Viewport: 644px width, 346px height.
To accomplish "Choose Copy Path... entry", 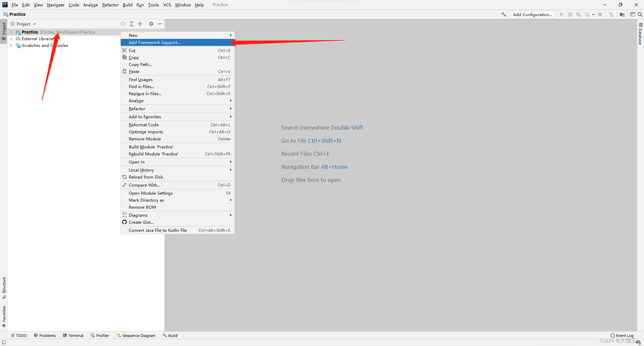I will [177, 65].
